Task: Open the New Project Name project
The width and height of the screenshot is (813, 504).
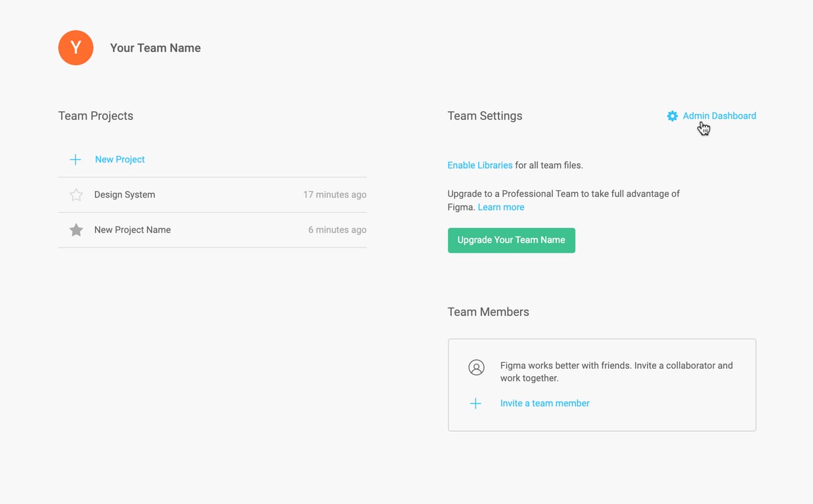Action: [132, 230]
